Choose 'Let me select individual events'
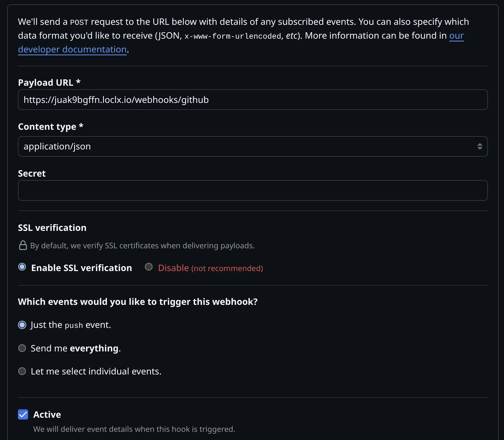504x440 pixels. click(x=23, y=371)
